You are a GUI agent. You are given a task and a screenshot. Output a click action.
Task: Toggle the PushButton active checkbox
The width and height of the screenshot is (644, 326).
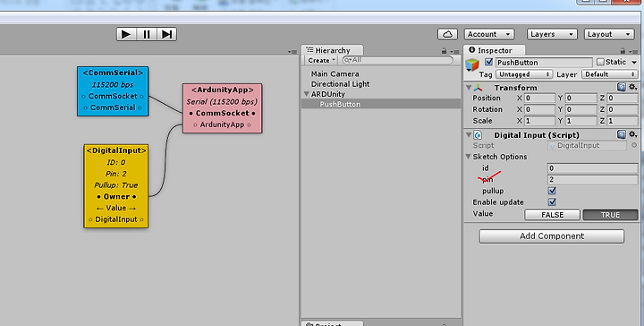click(488, 62)
